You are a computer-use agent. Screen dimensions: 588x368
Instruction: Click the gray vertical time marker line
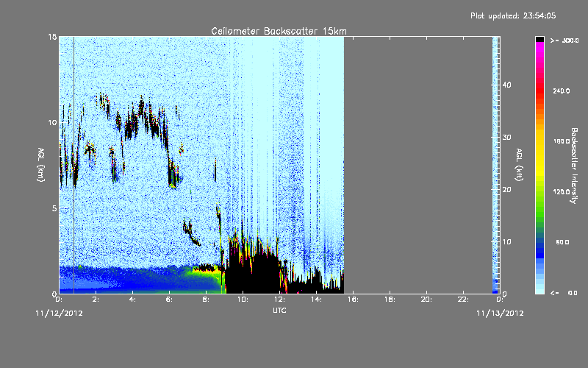click(x=74, y=165)
